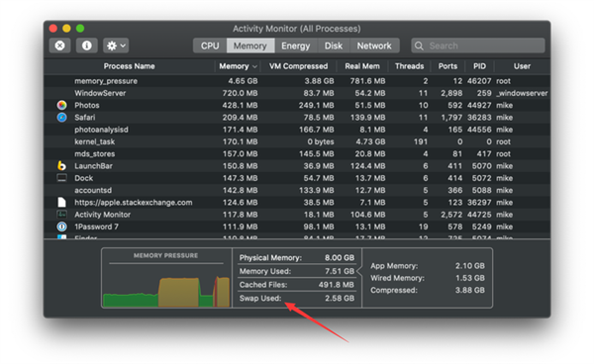Toggle sort order on Memory column

[x=238, y=66]
